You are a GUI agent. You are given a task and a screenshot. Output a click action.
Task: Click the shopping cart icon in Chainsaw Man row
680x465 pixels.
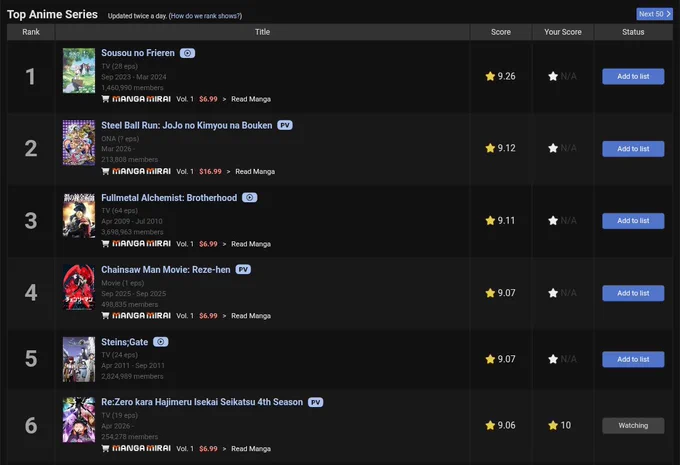pyautogui.click(x=105, y=316)
